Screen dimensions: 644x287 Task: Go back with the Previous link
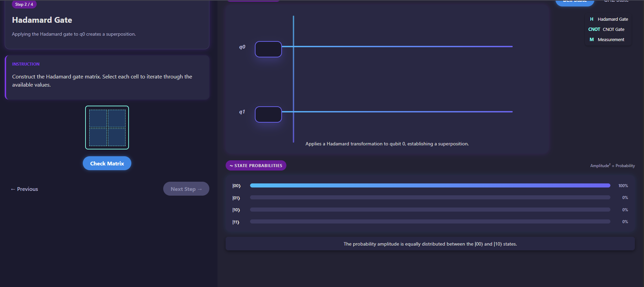pyautogui.click(x=24, y=189)
